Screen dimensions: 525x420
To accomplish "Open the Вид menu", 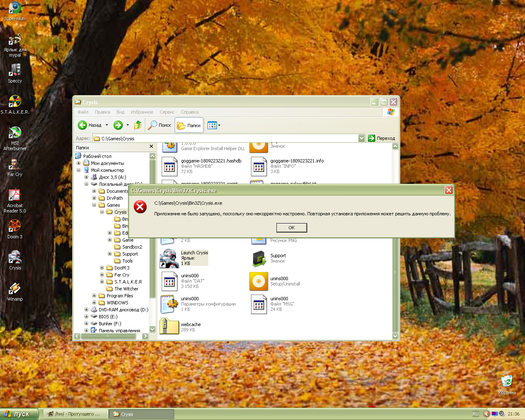I will pyautogui.click(x=120, y=112).
